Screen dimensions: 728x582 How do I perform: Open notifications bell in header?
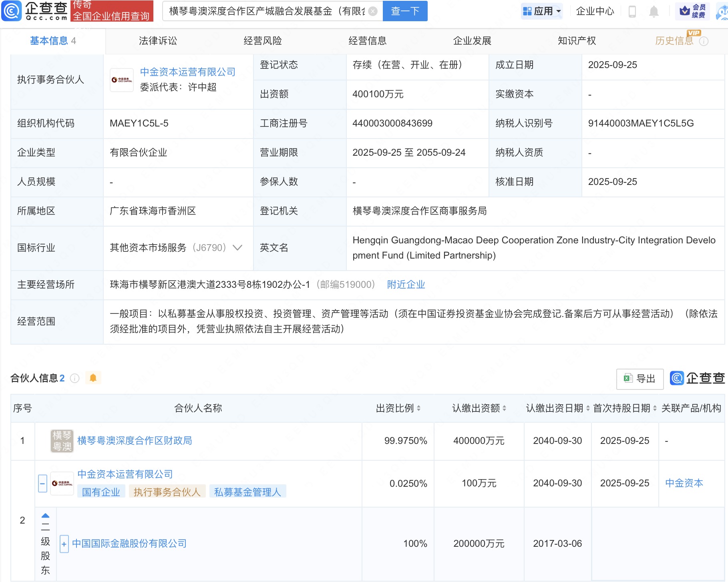pos(654,11)
